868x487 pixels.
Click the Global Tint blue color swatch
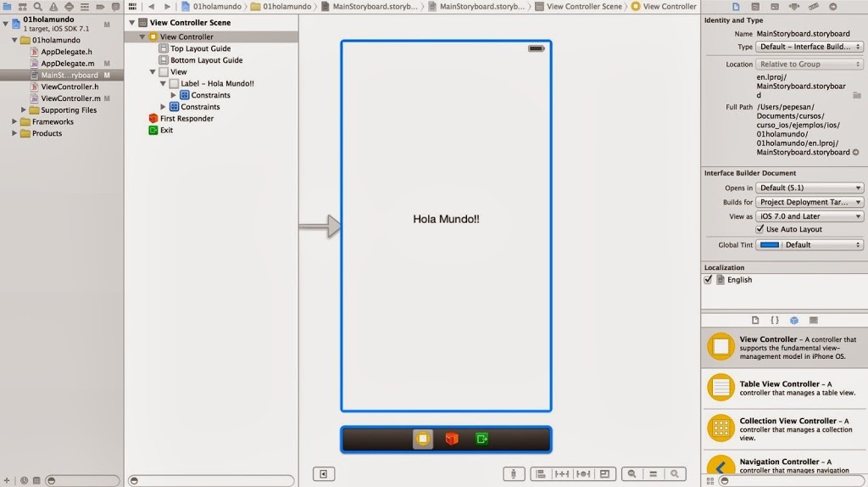[770, 245]
